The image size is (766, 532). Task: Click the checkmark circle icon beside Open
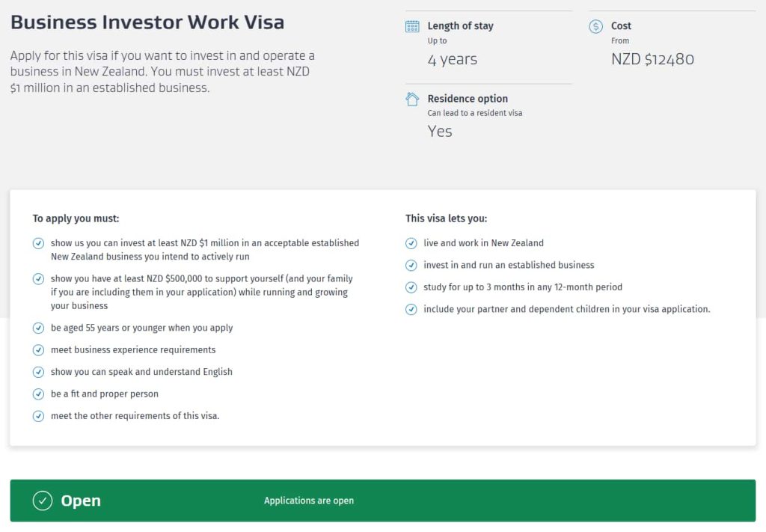[x=43, y=501]
